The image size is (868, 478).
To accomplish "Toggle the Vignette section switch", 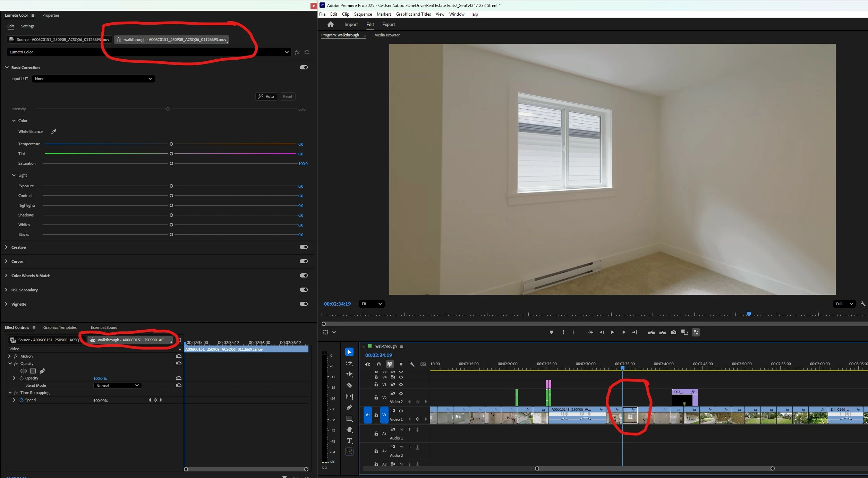I will click(304, 304).
